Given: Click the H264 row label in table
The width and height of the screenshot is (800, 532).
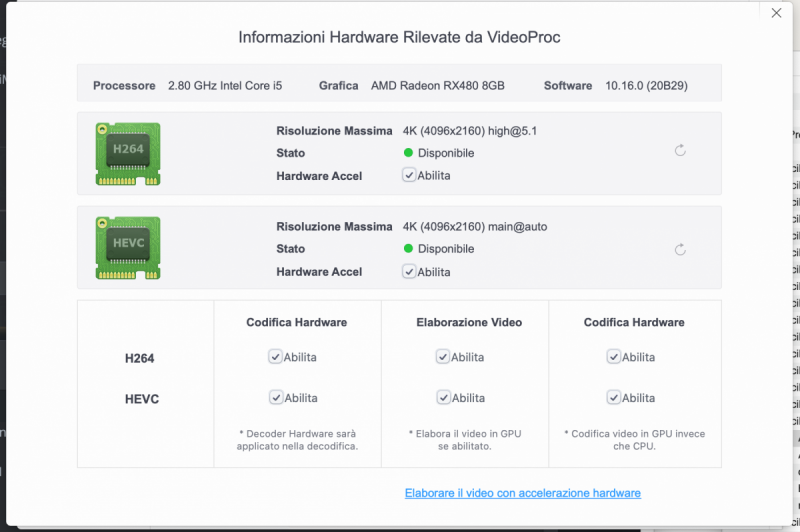Looking at the screenshot, I should click(139, 359).
